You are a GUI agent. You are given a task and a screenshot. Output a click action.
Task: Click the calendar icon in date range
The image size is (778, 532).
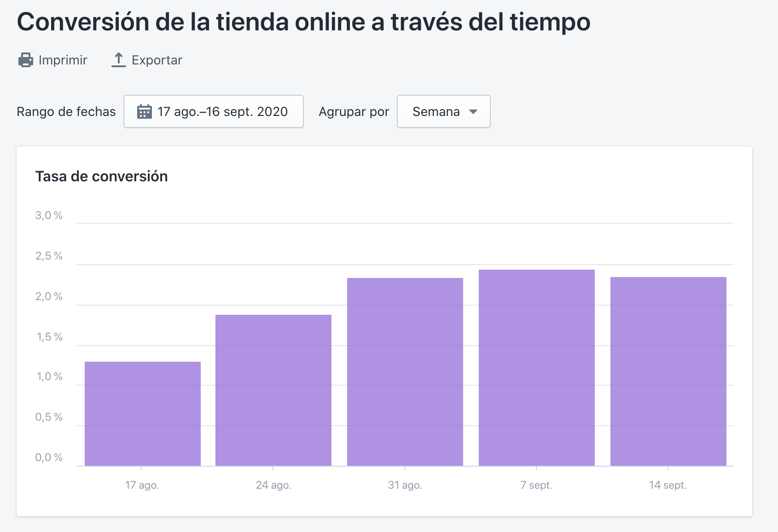click(x=145, y=112)
